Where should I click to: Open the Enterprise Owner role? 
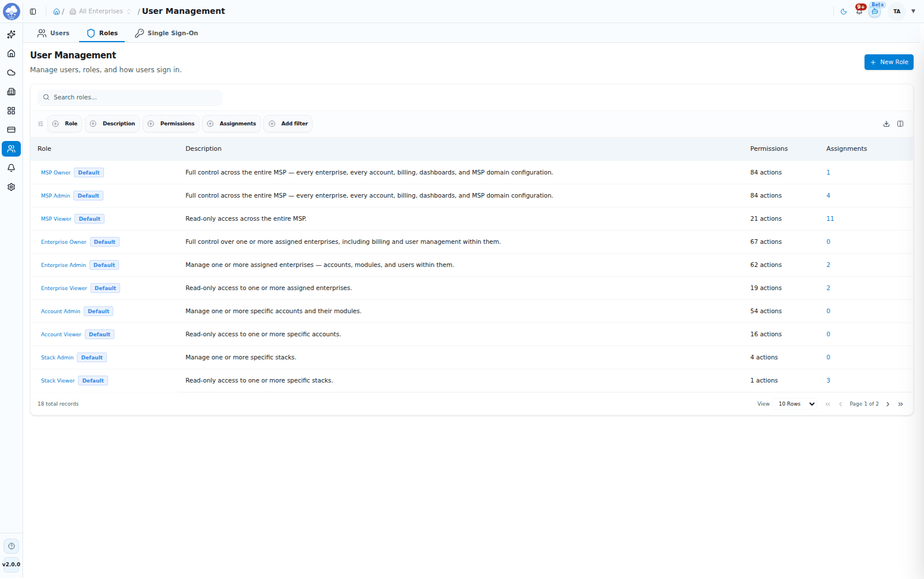coord(64,242)
